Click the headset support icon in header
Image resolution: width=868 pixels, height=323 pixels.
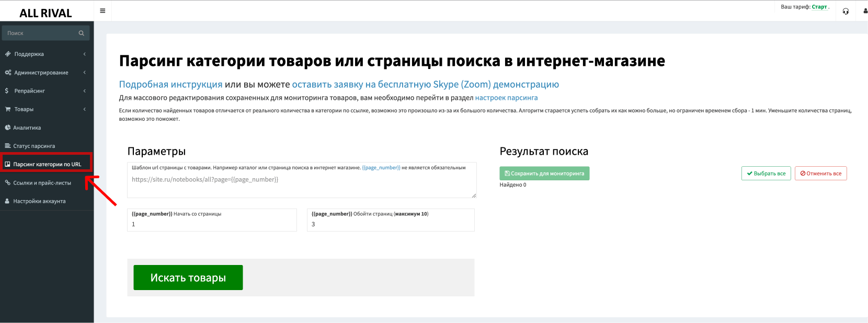click(846, 11)
